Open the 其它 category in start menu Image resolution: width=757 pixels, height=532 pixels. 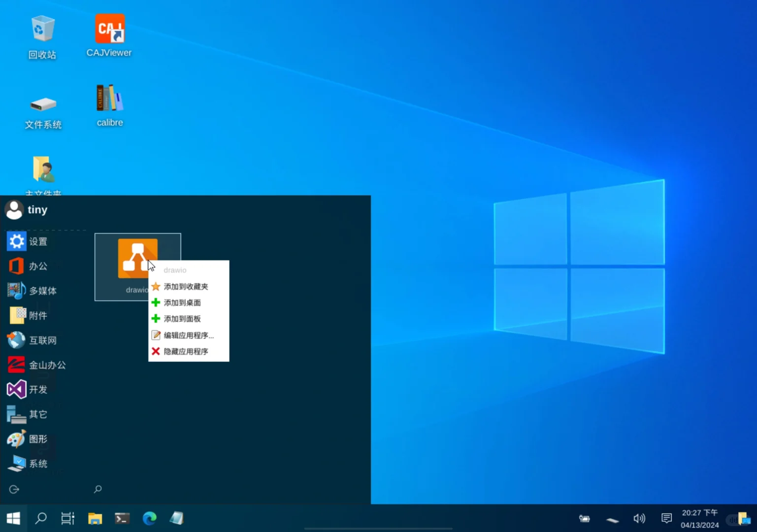(x=28, y=414)
